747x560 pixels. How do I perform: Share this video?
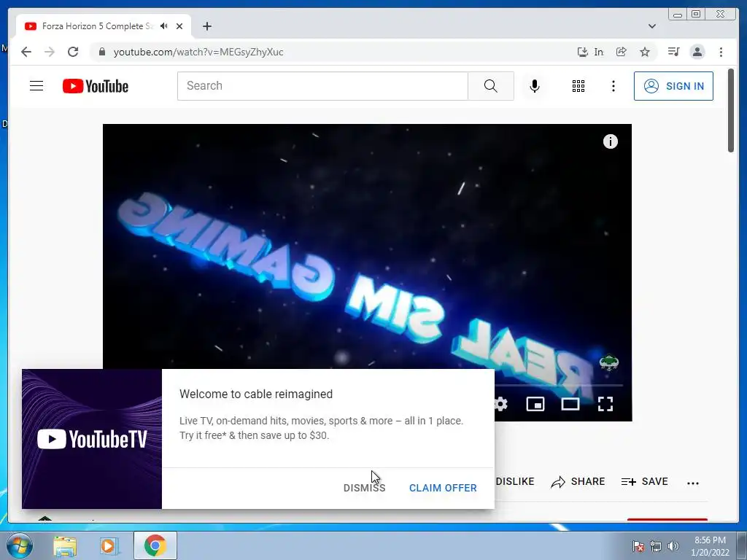[x=578, y=482]
